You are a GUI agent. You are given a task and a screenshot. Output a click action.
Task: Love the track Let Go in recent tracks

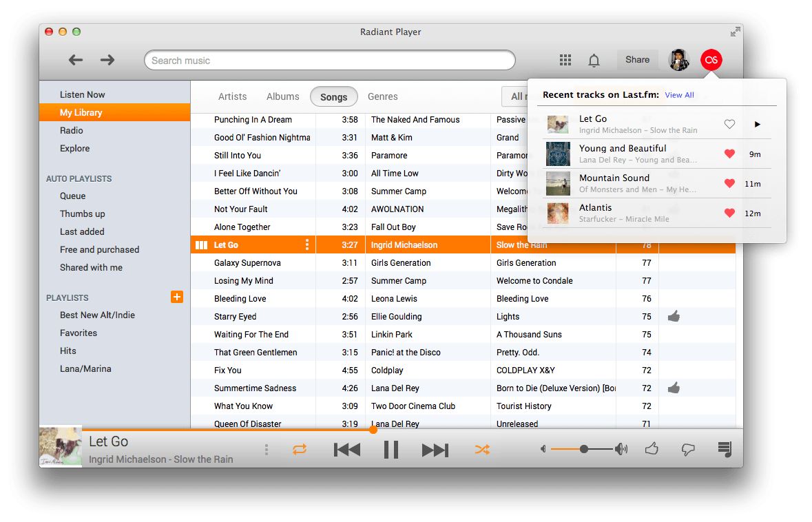(729, 123)
